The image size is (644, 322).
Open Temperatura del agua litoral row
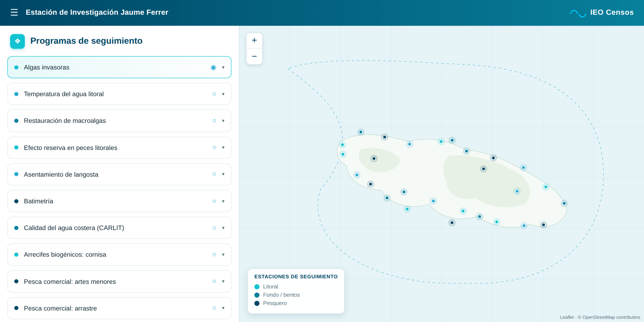pos(119,94)
